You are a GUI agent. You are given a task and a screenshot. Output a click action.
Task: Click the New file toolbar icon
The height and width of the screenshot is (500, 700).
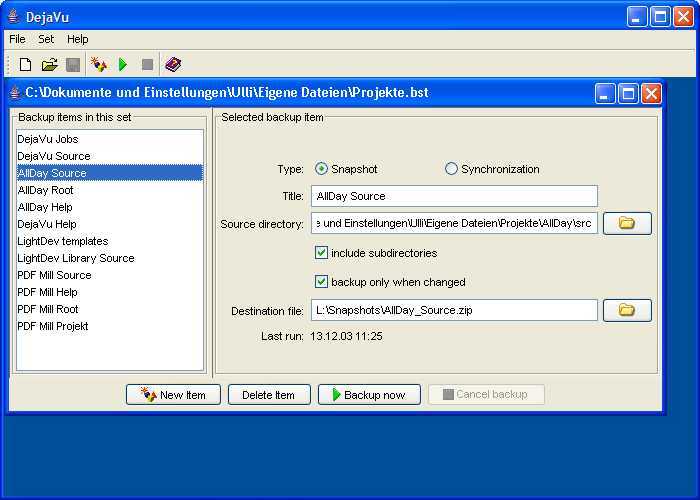[x=25, y=65]
